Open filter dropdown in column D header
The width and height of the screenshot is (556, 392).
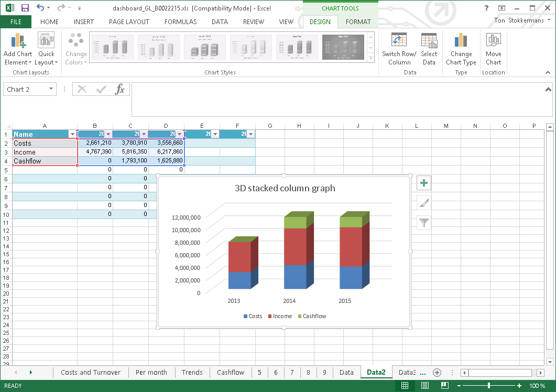click(179, 134)
